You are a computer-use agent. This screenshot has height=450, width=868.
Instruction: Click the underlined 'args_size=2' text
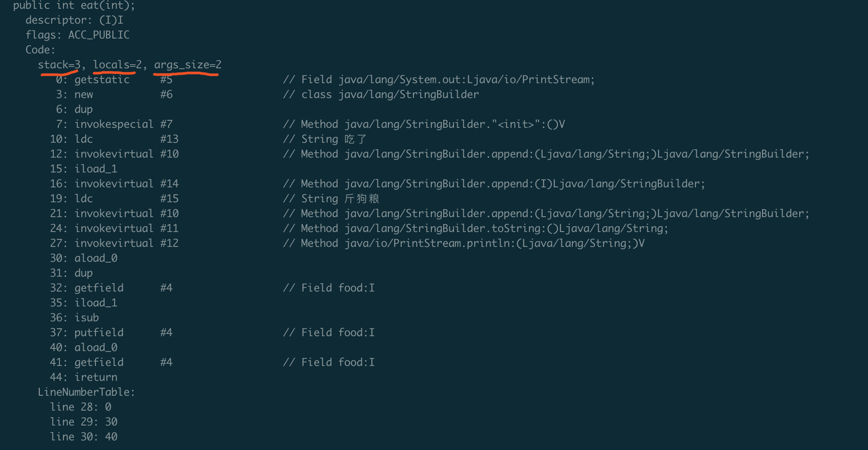point(187,65)
